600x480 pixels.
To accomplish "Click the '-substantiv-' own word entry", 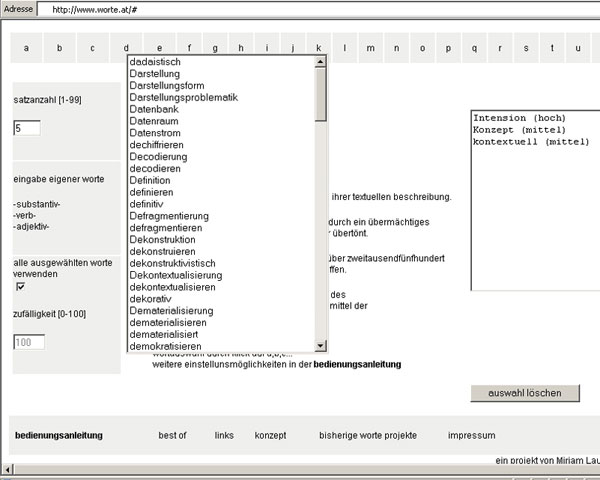I will point(37,204).
